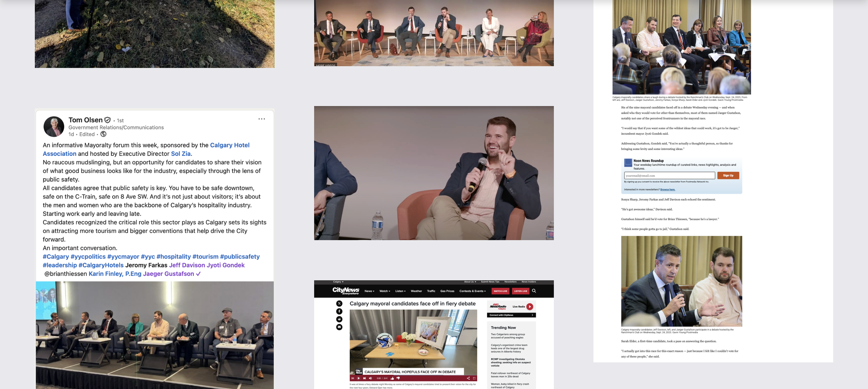This screenshot has height=389, width=868.
Task: Expand the News menu dropdown
Action: [369, 291]
